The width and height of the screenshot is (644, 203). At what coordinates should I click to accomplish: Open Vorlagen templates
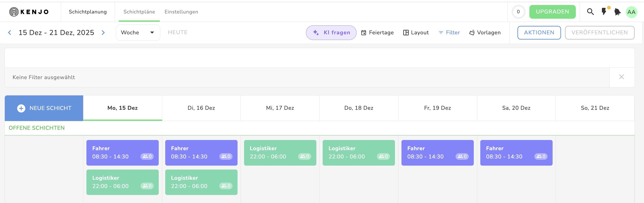[485, 33]
